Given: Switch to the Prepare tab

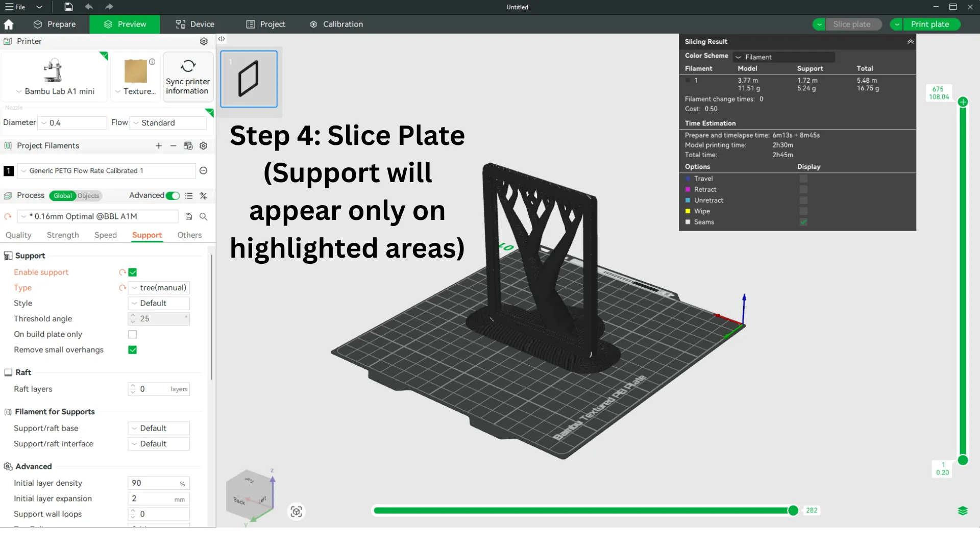Looking at the screenshot, I should pyautogui.click(x=55, y=24).
